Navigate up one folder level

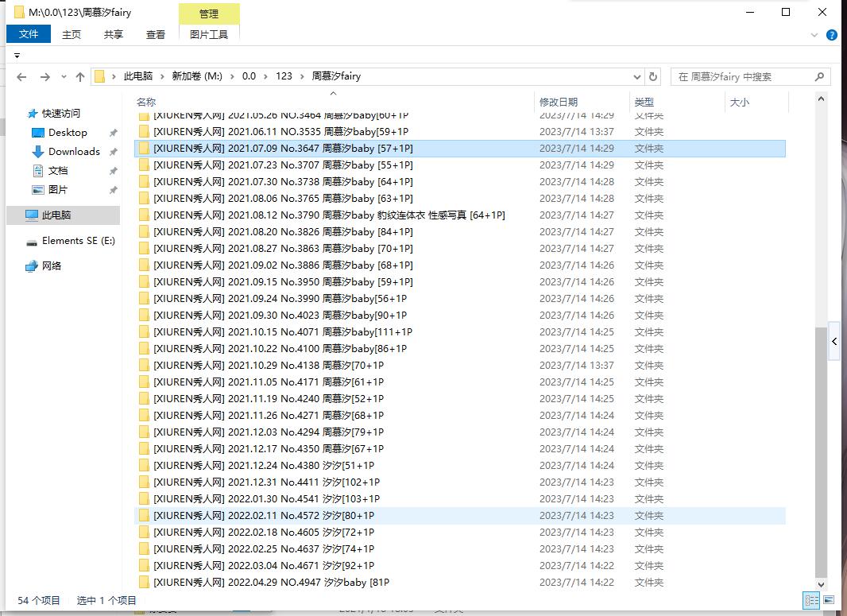pos(80,77)
